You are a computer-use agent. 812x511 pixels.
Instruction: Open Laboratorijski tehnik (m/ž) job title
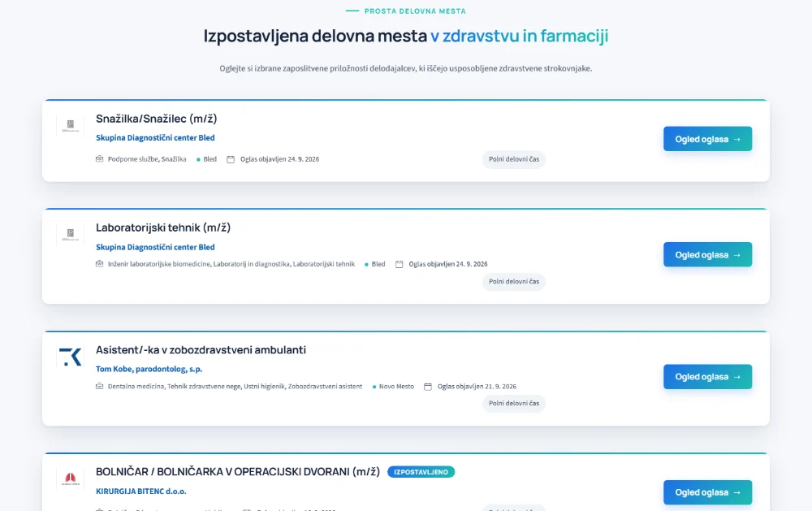(x=163, y=227)
